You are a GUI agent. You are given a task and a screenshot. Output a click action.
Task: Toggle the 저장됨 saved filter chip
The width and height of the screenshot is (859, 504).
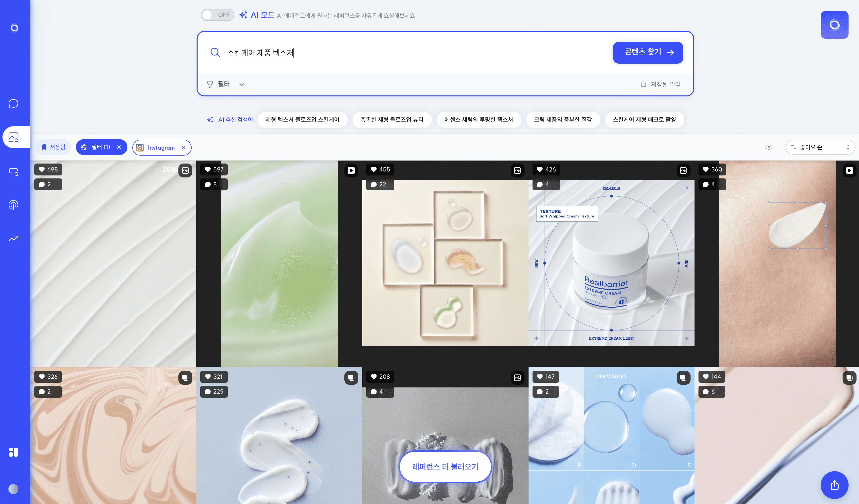[x=54, y=147]
